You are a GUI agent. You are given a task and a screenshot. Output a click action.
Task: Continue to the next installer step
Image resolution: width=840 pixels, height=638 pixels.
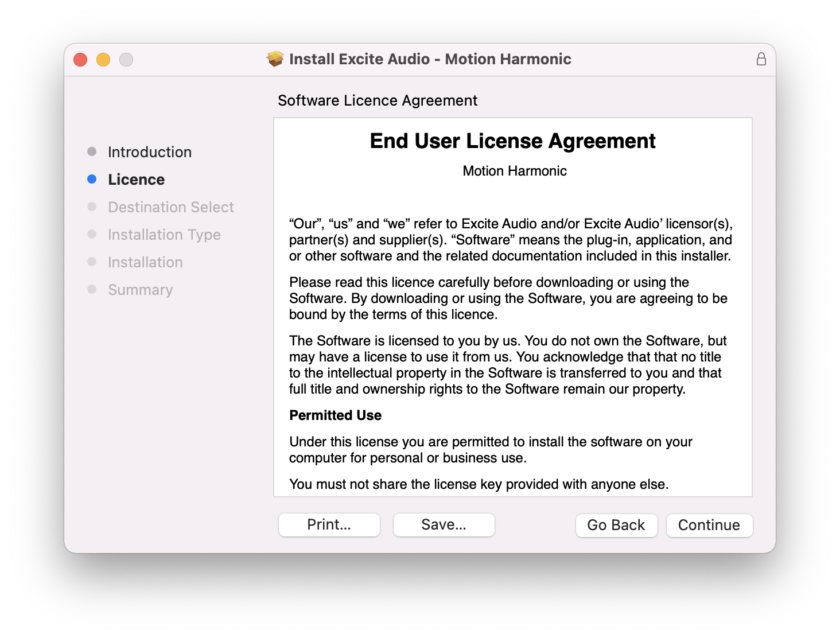pos(709,526)
